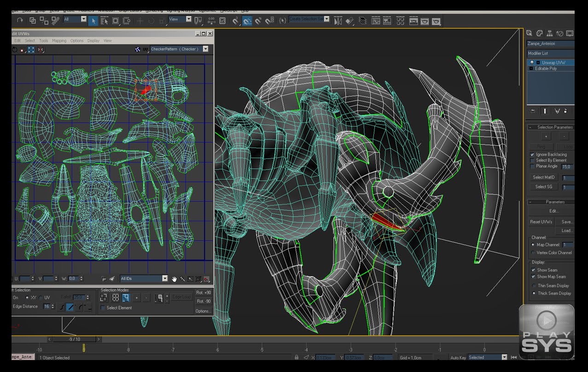The height and width of the screenshot is (372, 588).
Task: Select the Select Object arrow tool
Action: [93, 20]
